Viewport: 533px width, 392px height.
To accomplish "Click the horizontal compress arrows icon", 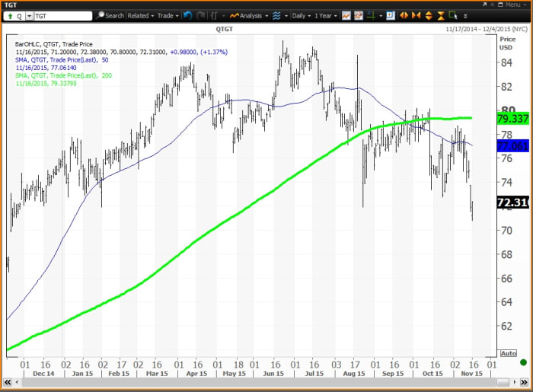I will [x=416, y=16].
